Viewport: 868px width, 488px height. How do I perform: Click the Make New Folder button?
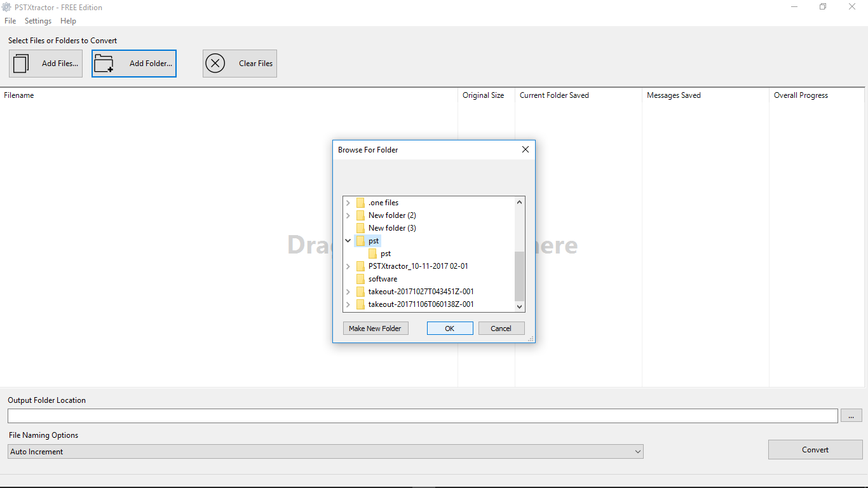(375, 329)
